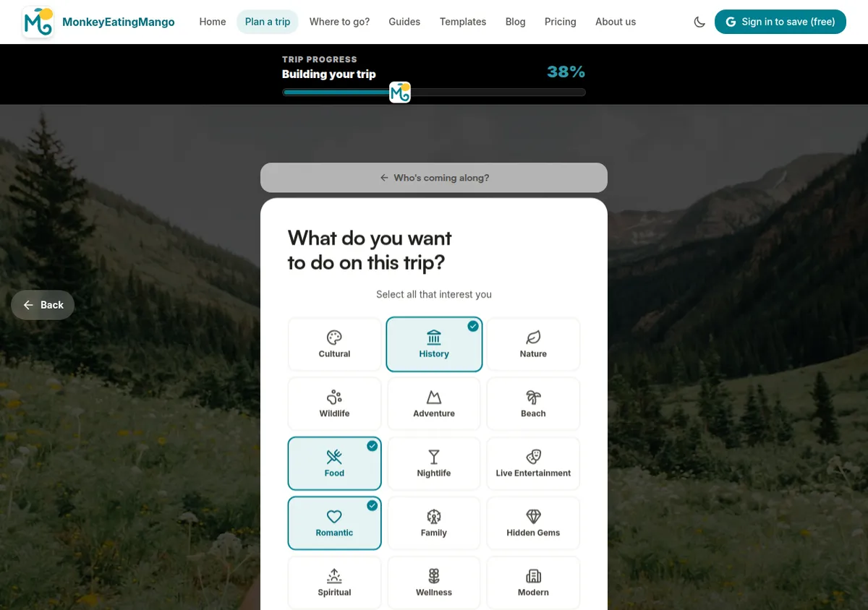Click the "Building your trip" label
Screen dimensions: 868x610
tap(329, 74)
